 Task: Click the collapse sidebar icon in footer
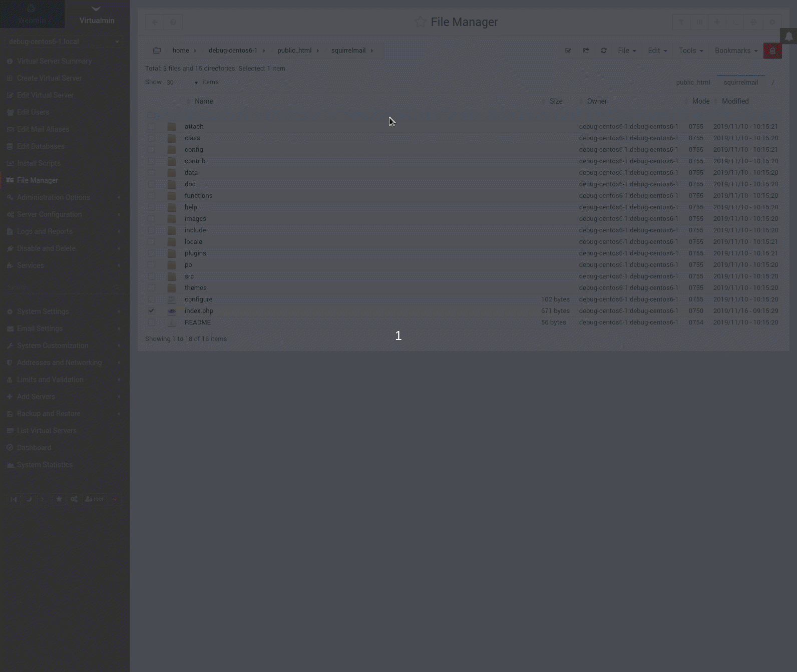[14, 499]
